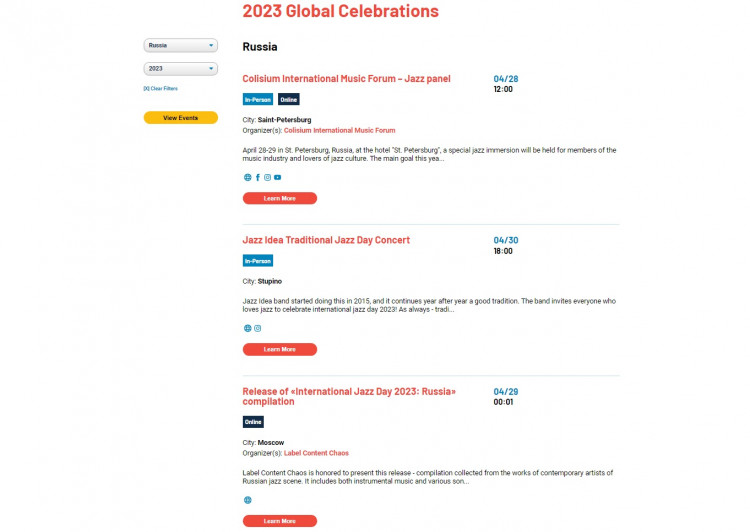This screenshot has height=532, width=750.
Task: Click Learn More under compilation release
Action: pos(280,521)
